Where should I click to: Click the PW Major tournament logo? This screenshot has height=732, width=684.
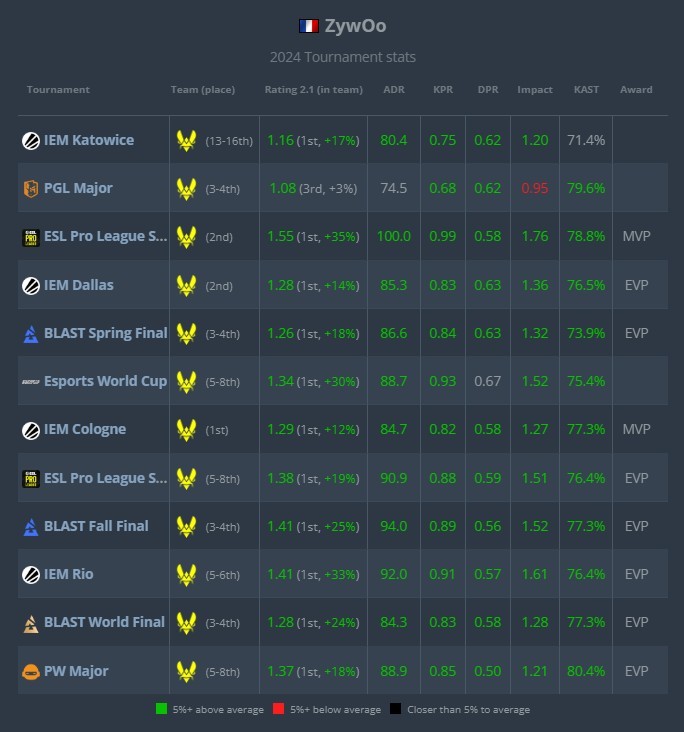tap(31, 671)
